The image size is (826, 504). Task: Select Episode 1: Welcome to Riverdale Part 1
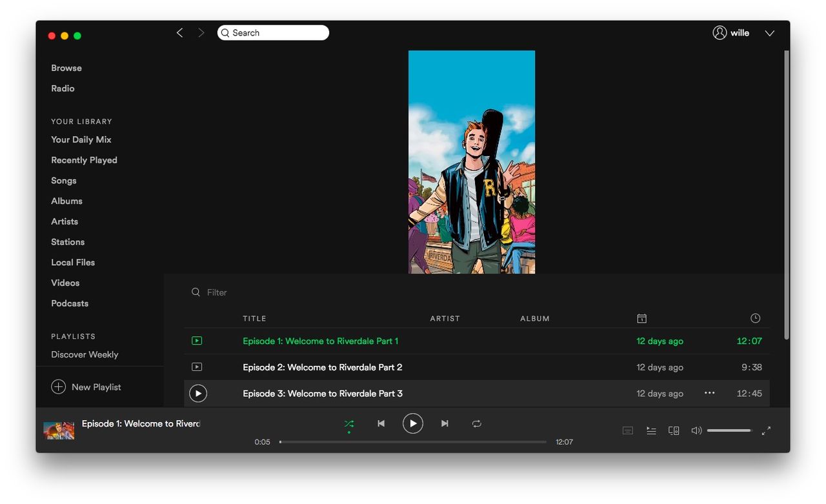coord(320,341)
